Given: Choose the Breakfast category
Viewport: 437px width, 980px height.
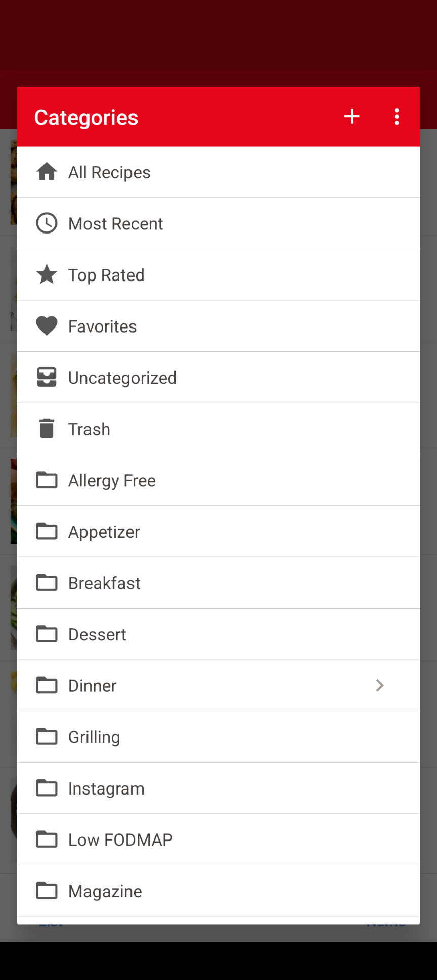Looking at the screenshot, I should click(x=104, y=583).
